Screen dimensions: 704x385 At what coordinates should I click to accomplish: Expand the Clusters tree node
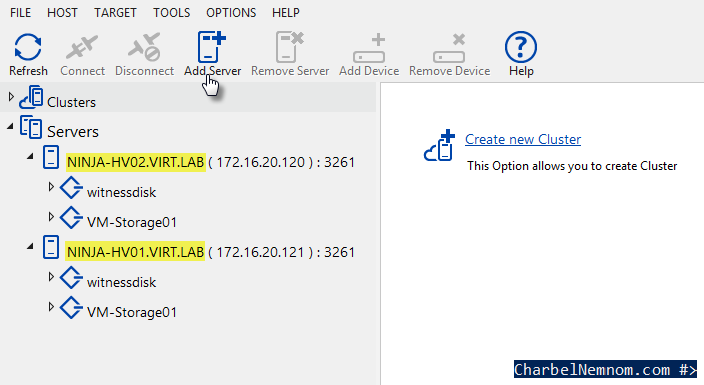[11, 97]
